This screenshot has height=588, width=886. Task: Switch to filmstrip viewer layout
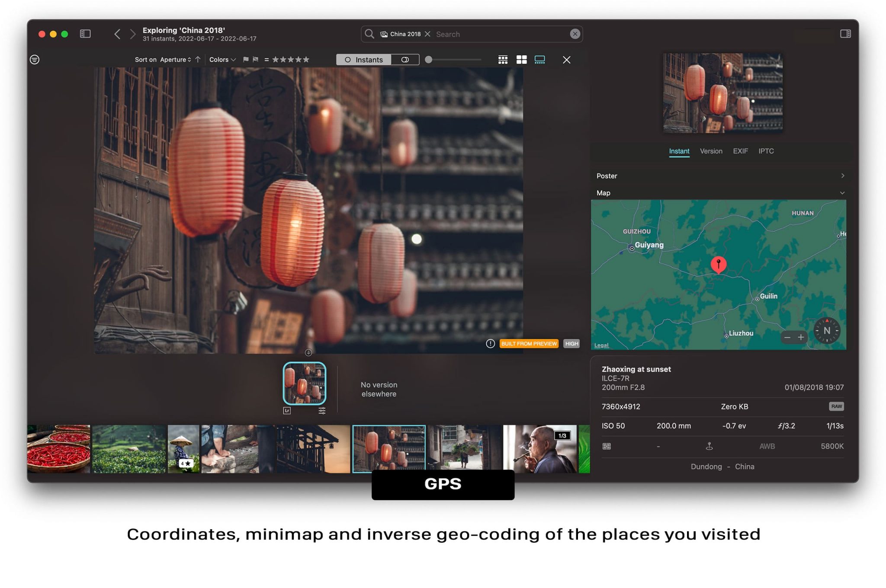(540, 60)
